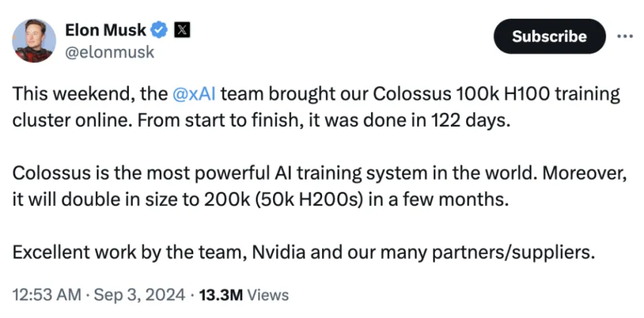Click the blue verified checkmark badge
Screen dimensions: 644x318
(159, 30)
